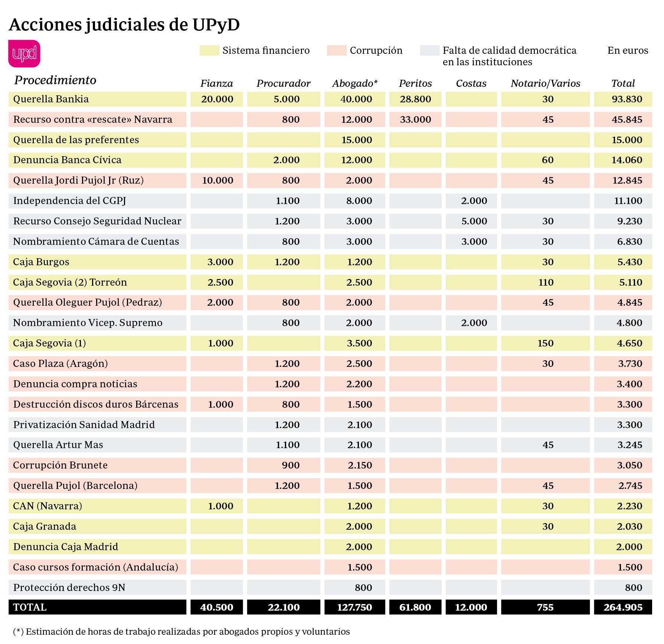Click the 5.000 Costas for Seguridad Nuclear

click(474, 221)
